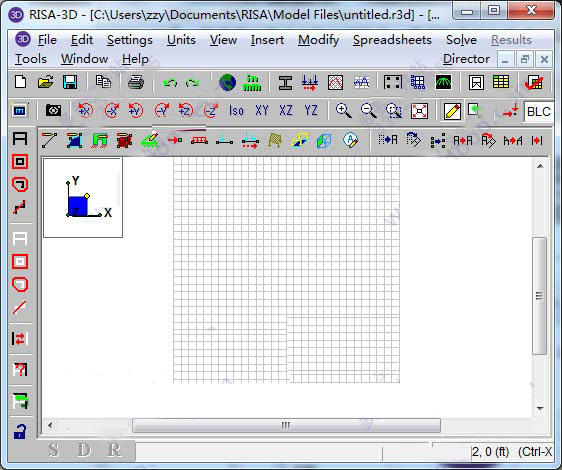The image size is (562, 470).
Task: Click the D status indicator
Action: click(84, 450)
